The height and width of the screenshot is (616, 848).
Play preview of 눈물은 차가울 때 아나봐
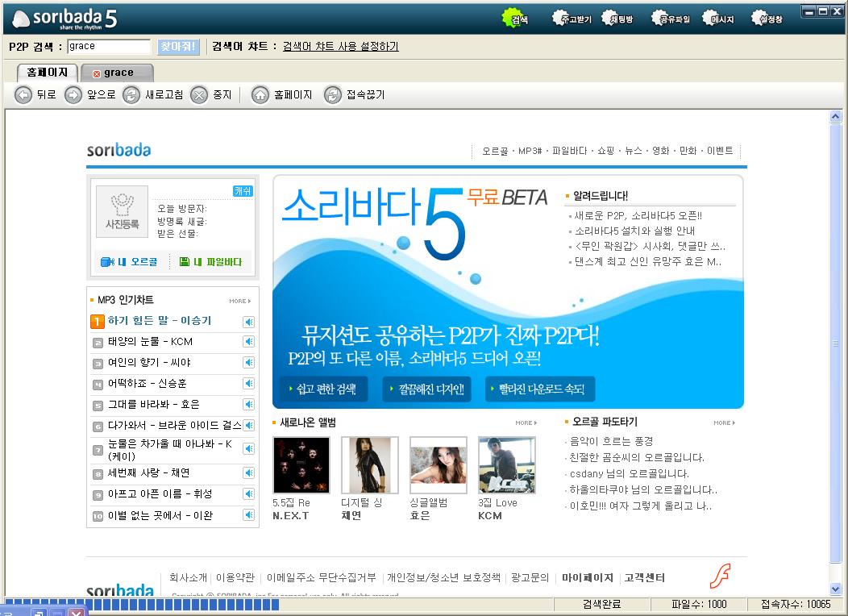point(248,448)
